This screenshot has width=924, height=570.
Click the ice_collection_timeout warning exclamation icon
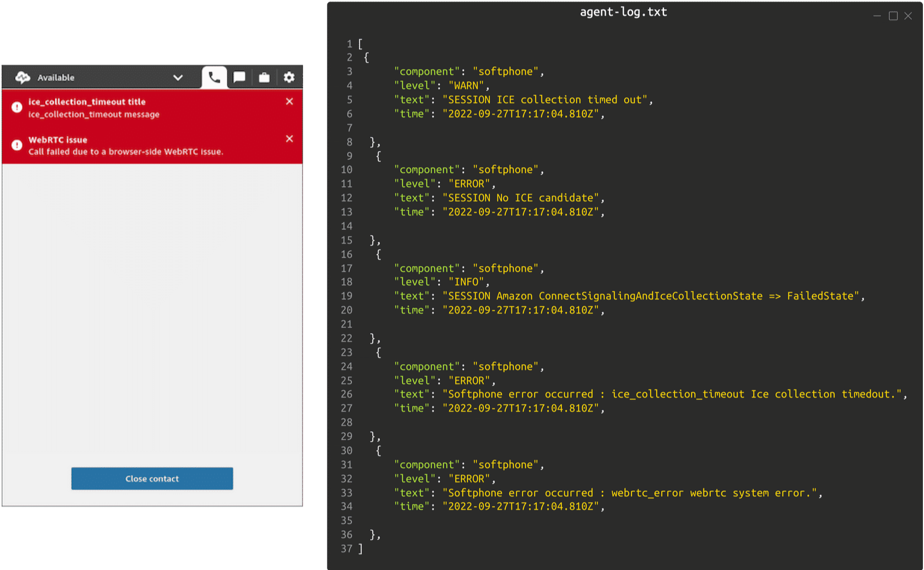coord(17,107)
